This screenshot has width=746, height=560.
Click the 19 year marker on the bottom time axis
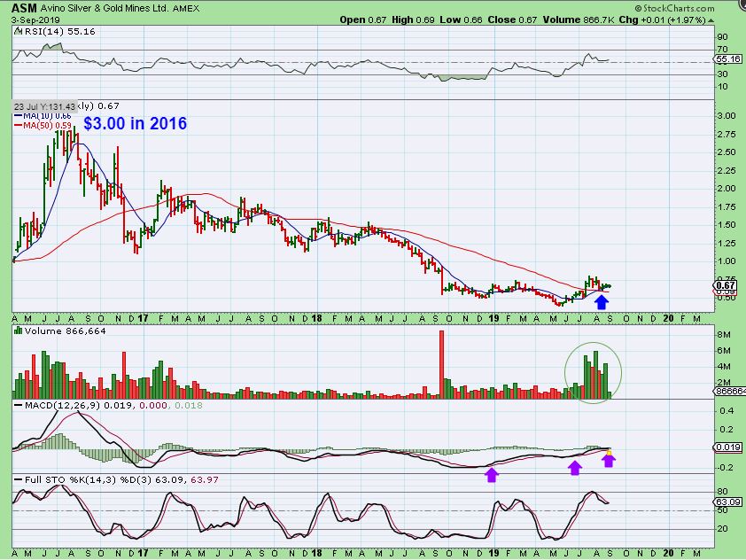[493, 553]
